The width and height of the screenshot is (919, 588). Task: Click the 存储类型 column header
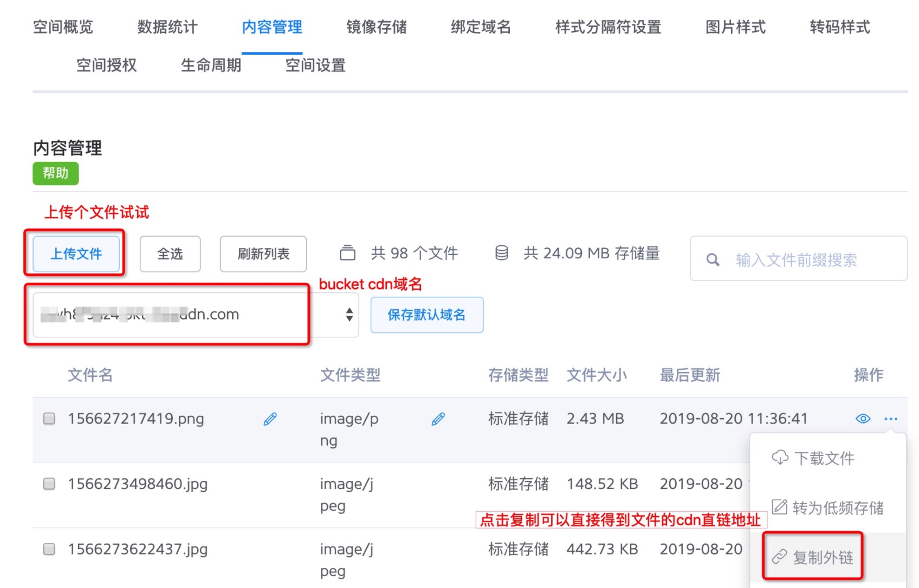click(519, 375)
